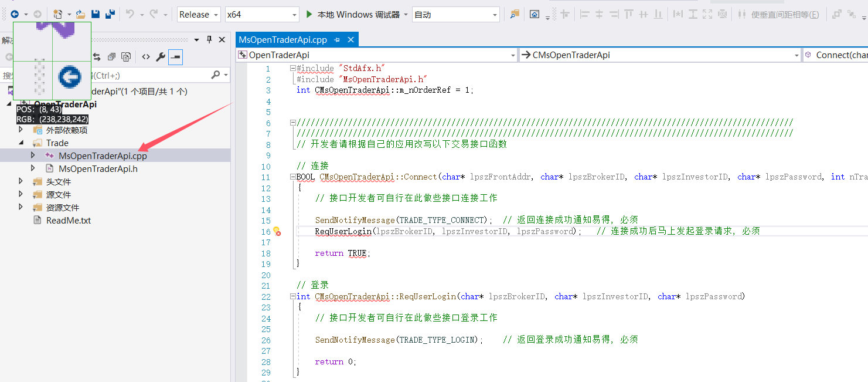This screenshot has height=382, width=868.
Task: Expand the 资源文件 folder
Action: pyautogui.click(x=22, y=208)
